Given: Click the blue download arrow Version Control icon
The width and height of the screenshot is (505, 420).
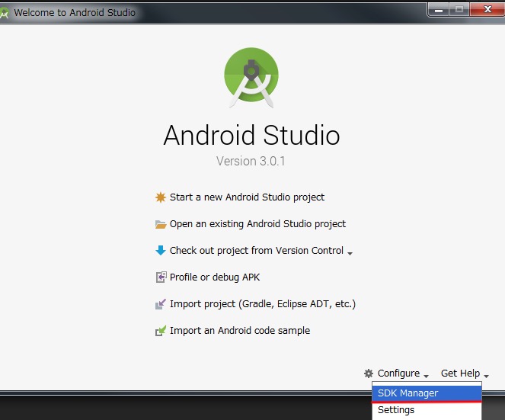Looking at the screenshot, I should (x=161, y=251).
